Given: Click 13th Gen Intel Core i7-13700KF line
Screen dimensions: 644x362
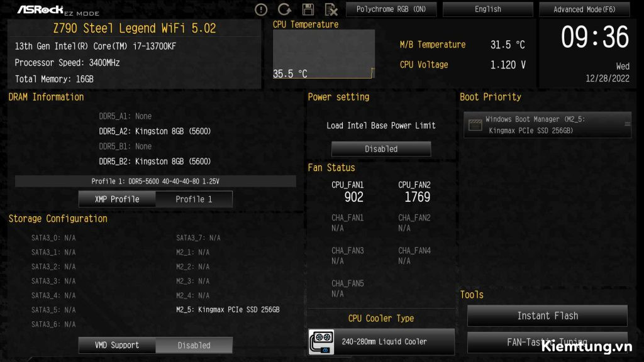Looking at the screenshot, I should 96,47.
